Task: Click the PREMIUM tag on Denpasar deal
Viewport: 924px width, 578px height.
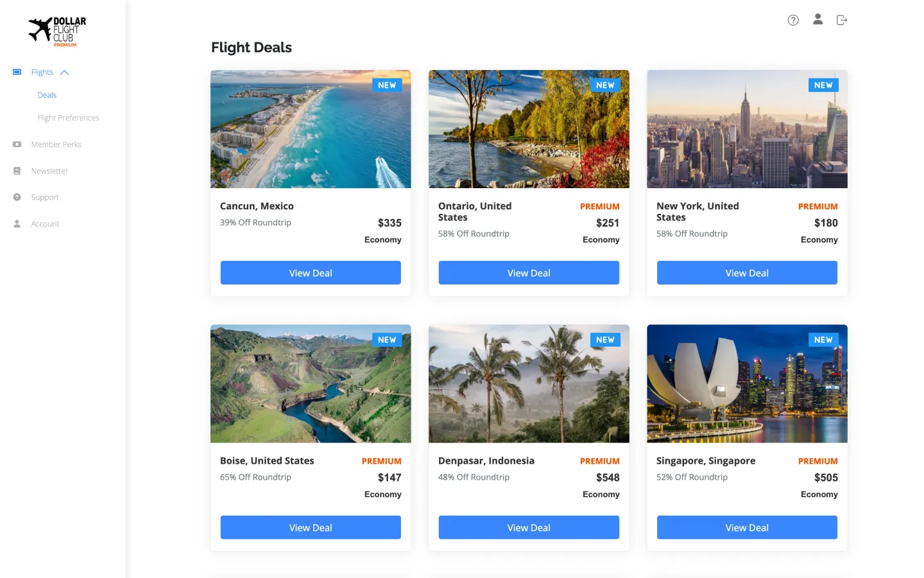Action: (x=600, y=460)
